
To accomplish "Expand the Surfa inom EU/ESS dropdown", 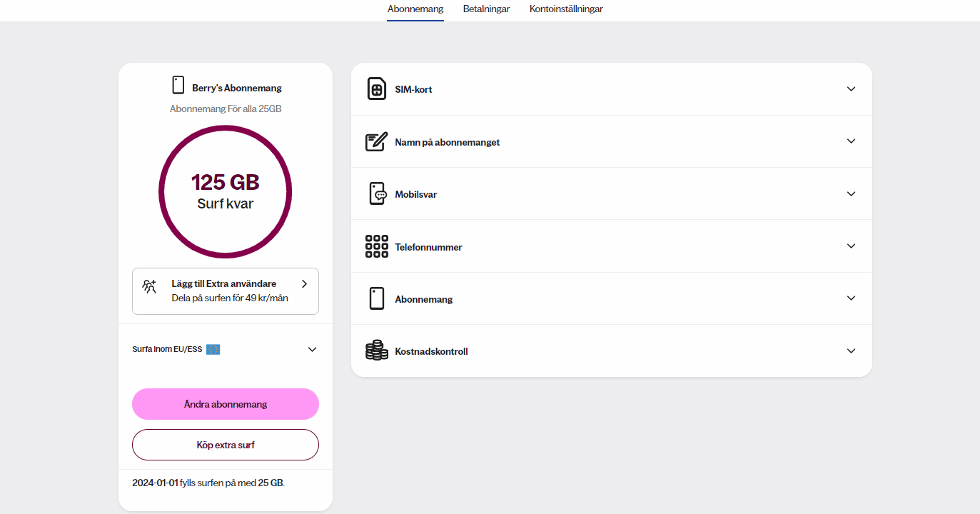I will 312,349.
